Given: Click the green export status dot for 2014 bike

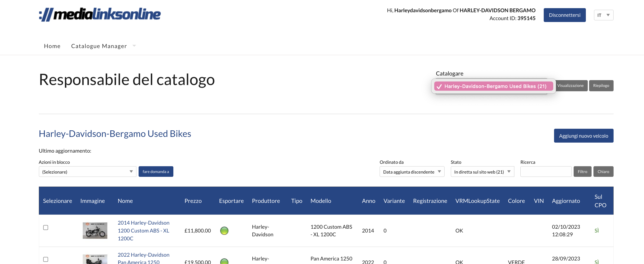Looking at the screenshot, I should point(224,231).
